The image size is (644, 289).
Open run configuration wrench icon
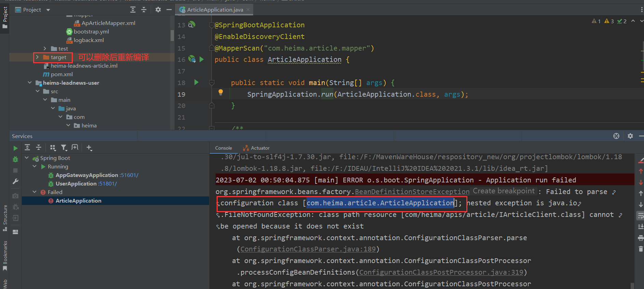click(x=15, y=181)
